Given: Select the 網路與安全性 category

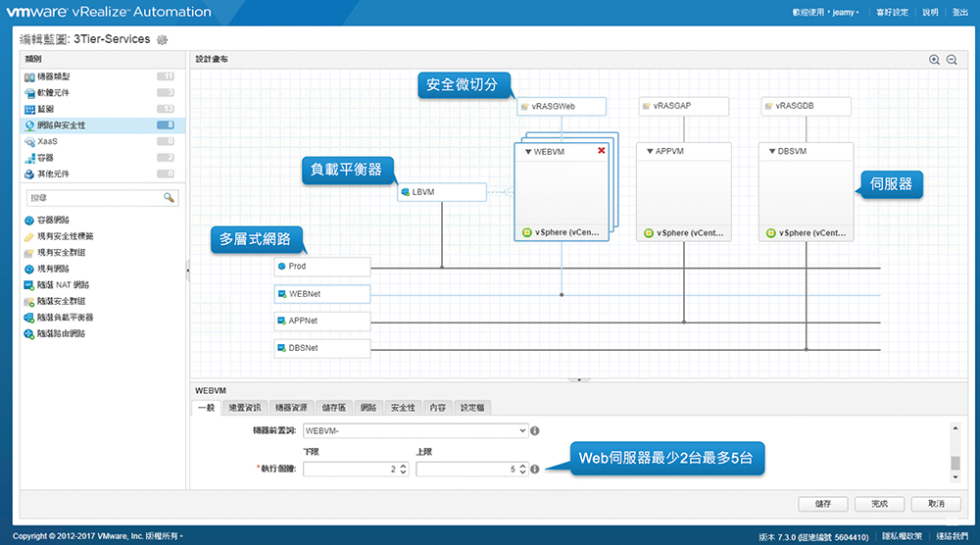Looking at the screenshot, I should 103,125.
